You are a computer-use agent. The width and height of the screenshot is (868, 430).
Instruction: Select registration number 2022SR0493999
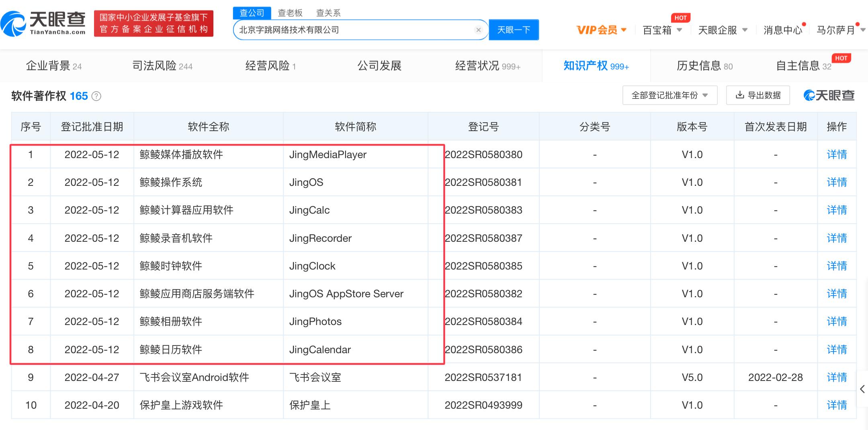pyautogui.click(x=483, y=405)
